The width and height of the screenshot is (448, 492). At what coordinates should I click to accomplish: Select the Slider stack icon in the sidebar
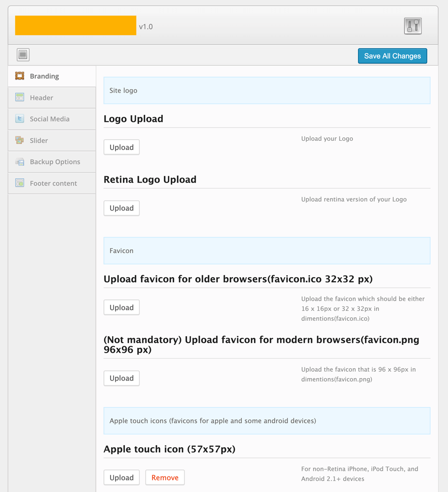pyautogui.click(x=19, y=140)
